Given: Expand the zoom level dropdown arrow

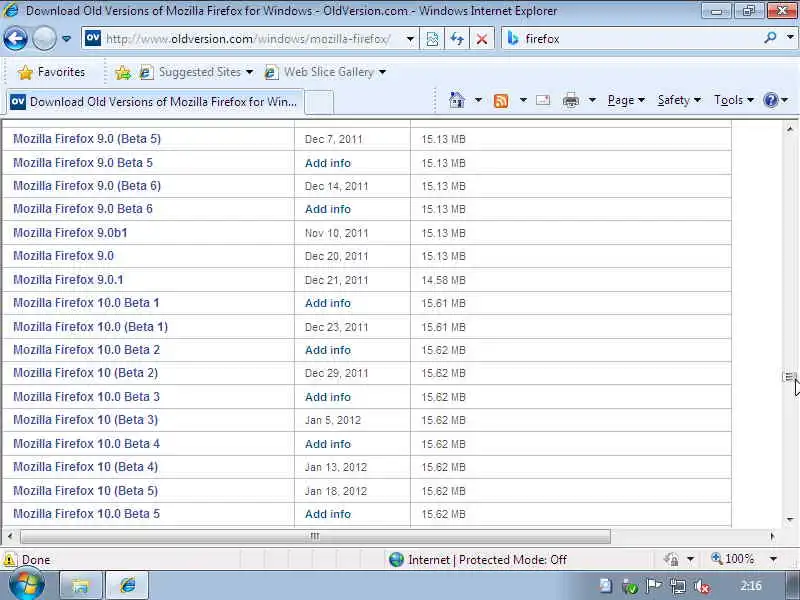Looking at the screenshot, I should (773, 559).
